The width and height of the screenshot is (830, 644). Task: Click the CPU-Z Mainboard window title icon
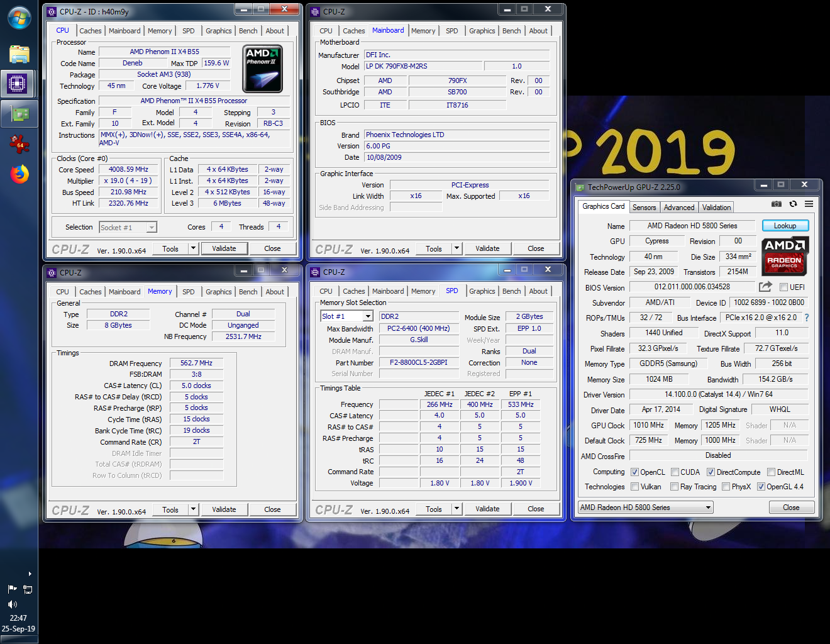(315, 11)
